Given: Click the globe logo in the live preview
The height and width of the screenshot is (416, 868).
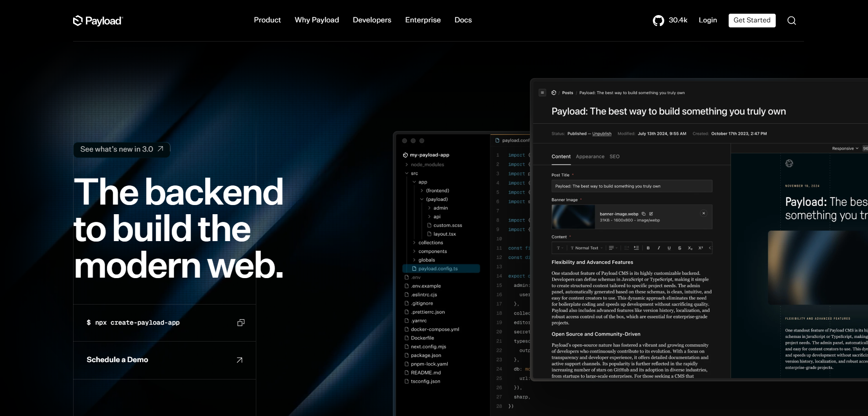Looking at the screenshot, I should point(789,163).
